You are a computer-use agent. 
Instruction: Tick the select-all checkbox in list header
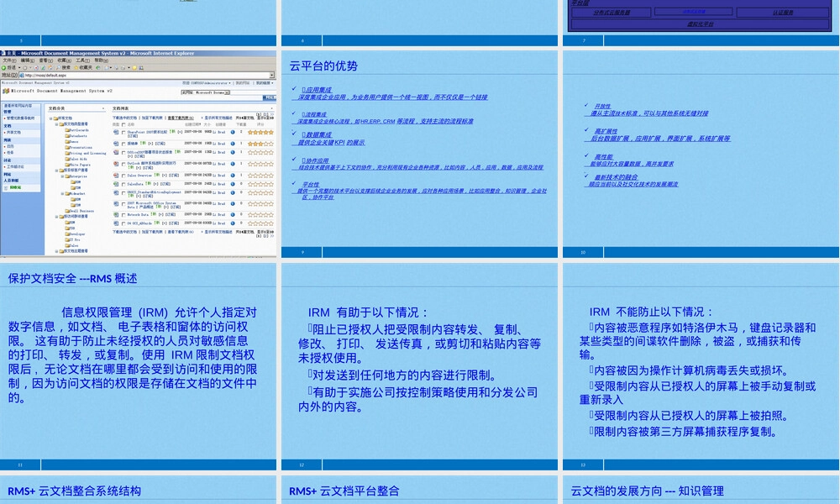coord(123,125)
